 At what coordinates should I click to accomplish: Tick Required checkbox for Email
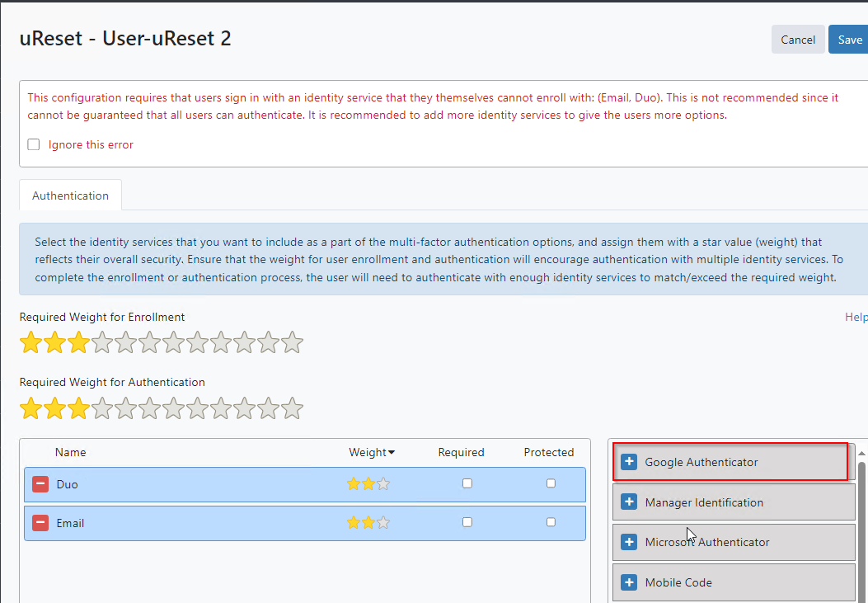467,522
